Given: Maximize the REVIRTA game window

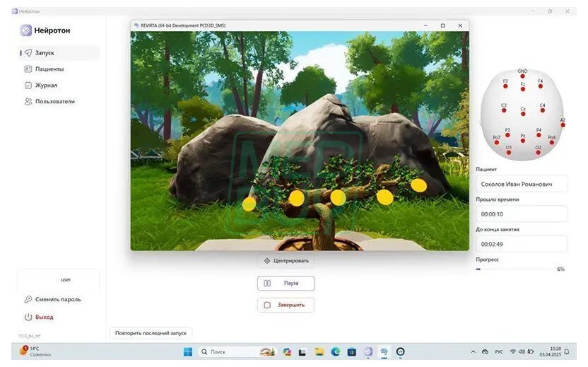Looking at the screenshot, I should point(443,25).
